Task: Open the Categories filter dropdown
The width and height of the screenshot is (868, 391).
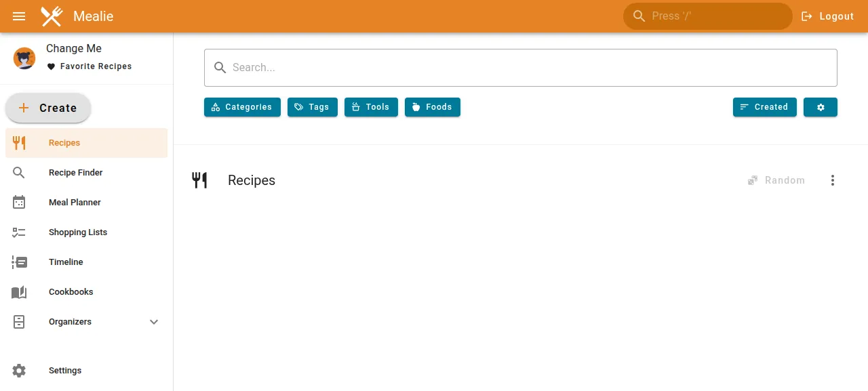Action: pos(242,107)
